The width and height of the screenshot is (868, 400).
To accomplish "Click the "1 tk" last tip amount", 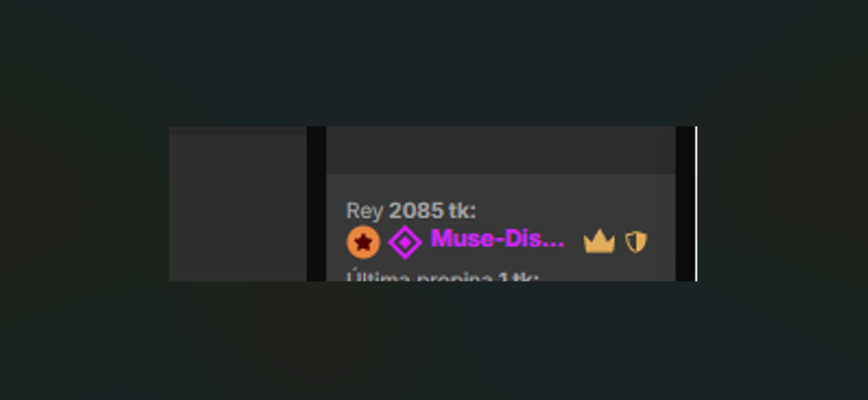I will click(x=516, y=277).
